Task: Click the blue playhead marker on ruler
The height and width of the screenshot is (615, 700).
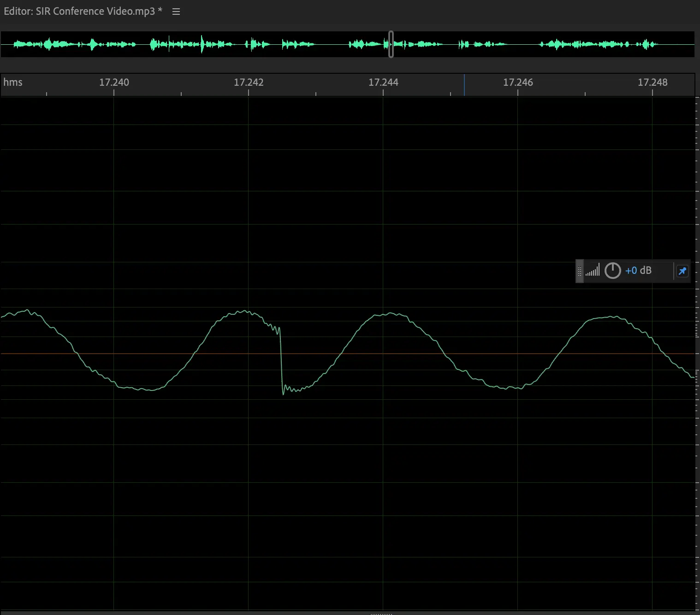Action: coord(464,85)
